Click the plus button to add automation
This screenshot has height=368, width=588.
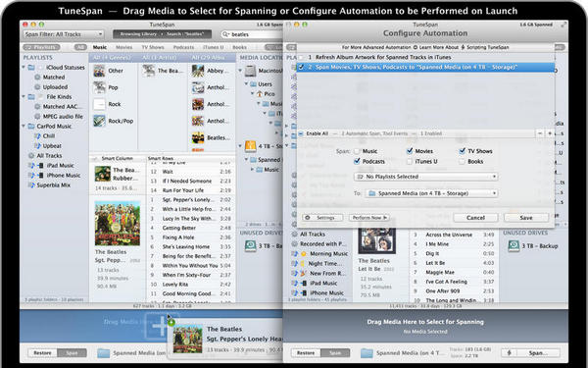(x=550, y=133)
